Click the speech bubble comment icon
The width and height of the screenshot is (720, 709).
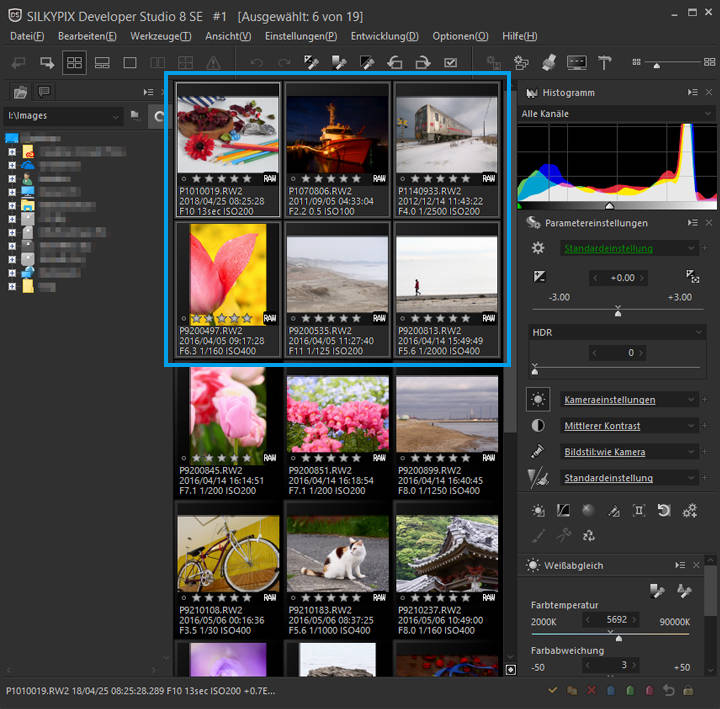tap(44, 92)
